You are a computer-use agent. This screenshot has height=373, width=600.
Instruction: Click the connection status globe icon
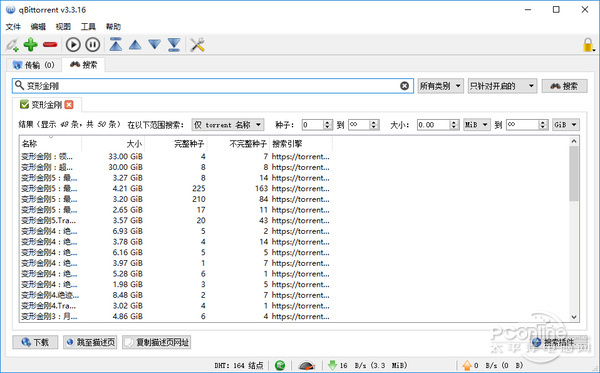click(280, 365)
